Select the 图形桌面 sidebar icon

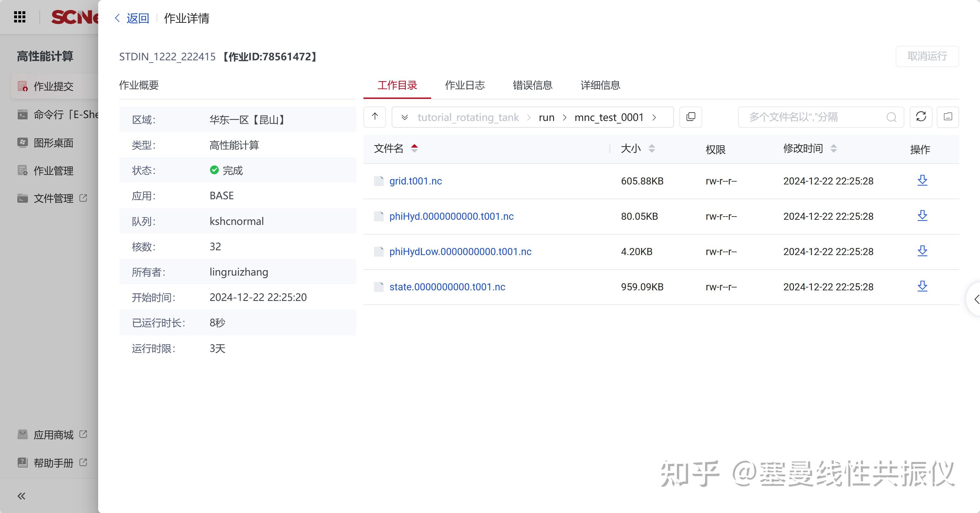point(22,143)
